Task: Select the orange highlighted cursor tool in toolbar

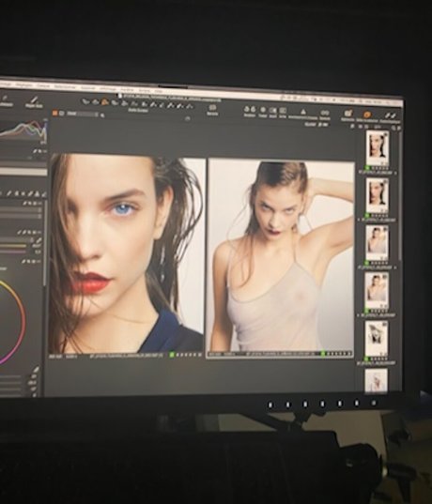Action: 104,102
